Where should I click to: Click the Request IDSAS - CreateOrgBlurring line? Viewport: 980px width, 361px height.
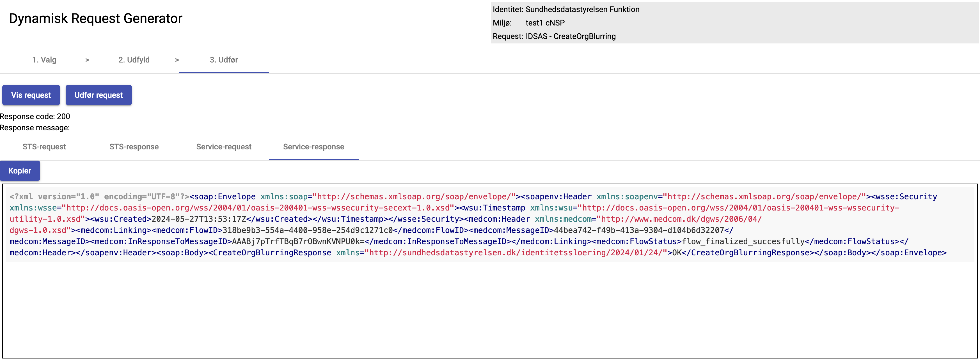[554, 36]
